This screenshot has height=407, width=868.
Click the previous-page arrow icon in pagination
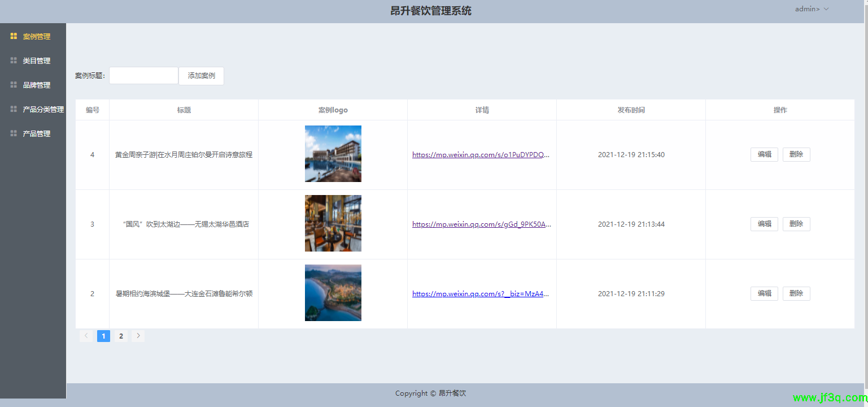(86, 335)
